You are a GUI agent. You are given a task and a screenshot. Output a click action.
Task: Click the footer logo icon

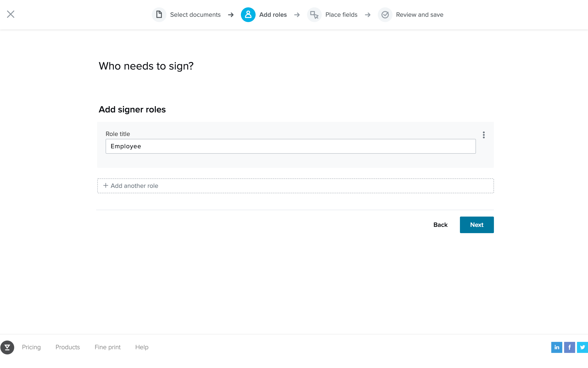7,347
